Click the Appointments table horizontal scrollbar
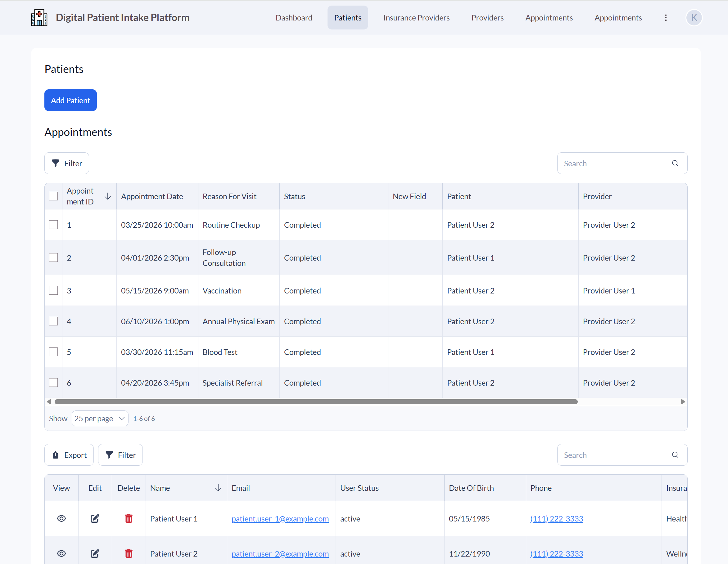The width and height of the screenshot is (728, 564). click(x=316, y=402)
